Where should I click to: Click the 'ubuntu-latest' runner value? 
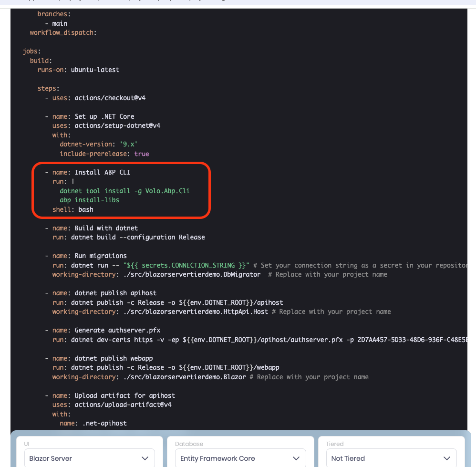pyautogui.click(x=95, y=70)
